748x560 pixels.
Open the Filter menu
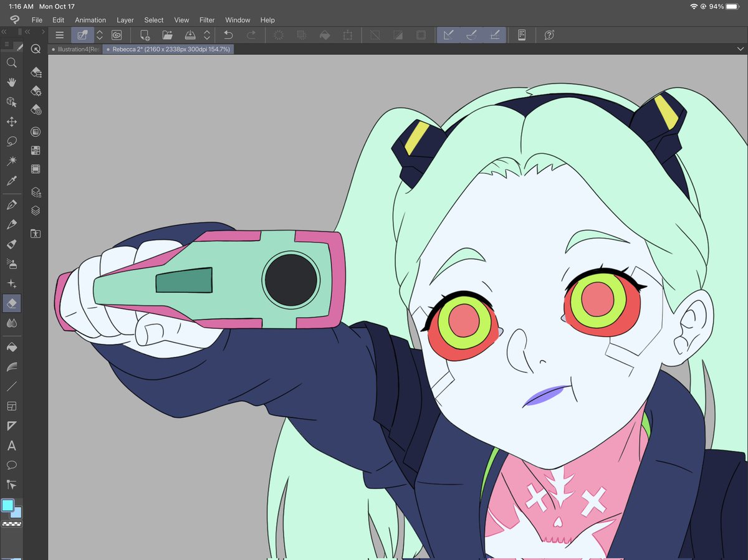point(207,20)
